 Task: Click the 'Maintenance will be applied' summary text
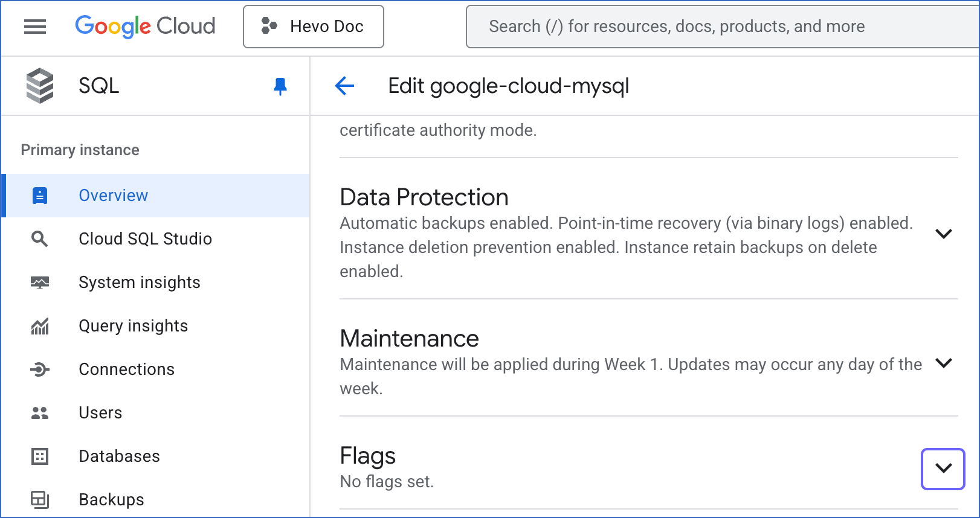[x=631, y=377]
